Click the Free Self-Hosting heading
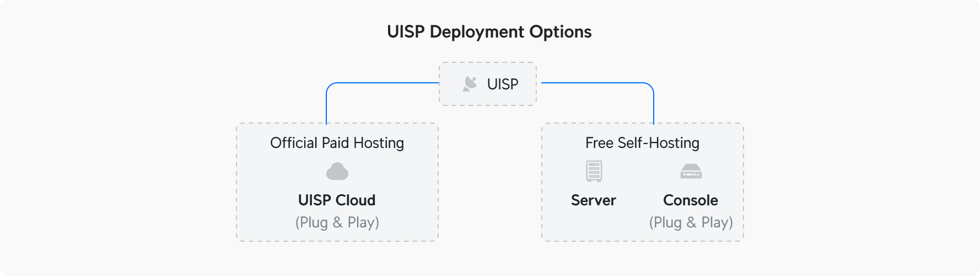This screenshot has width=980, height=276. point(642,143)
